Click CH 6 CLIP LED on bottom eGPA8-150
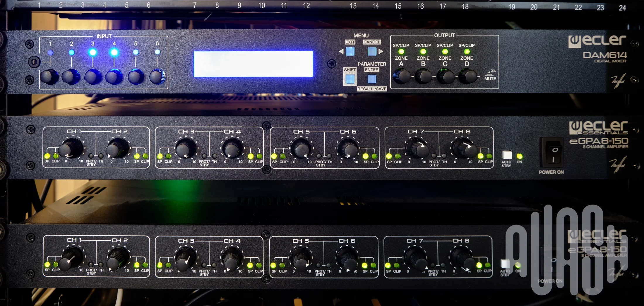The image size is (644, 306). click(374, 265)
